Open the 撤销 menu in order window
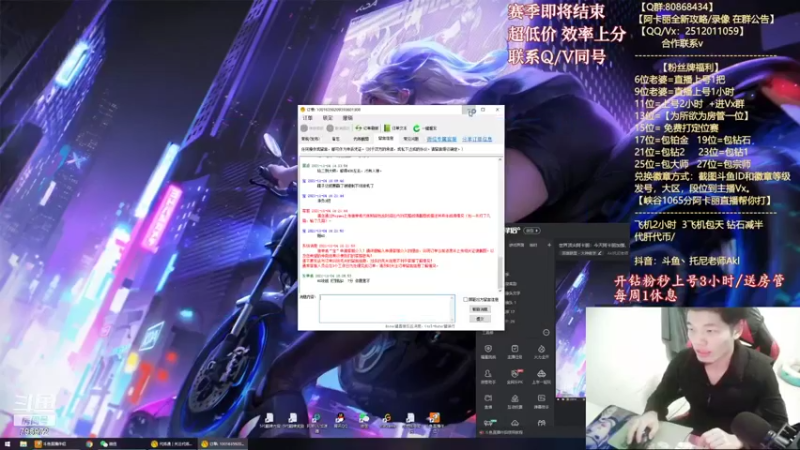The height and width of the screenshot is (450, 800). point(347,118)
